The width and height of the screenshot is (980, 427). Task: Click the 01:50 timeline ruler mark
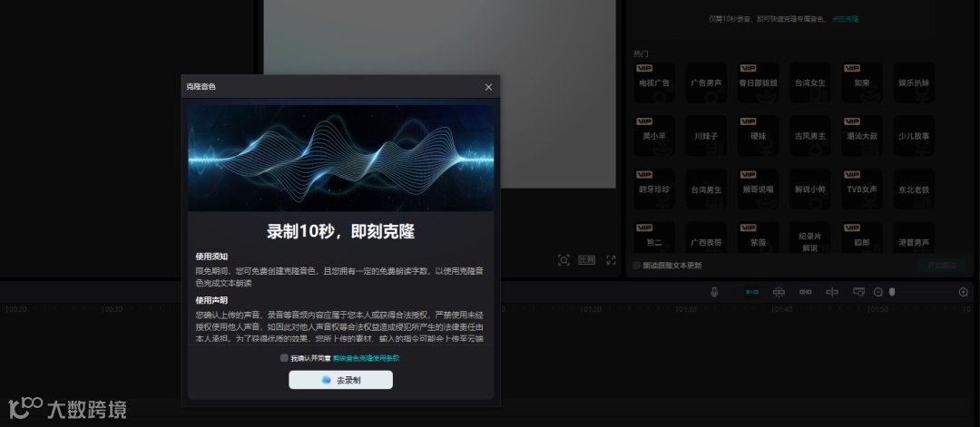click(877, 310)
